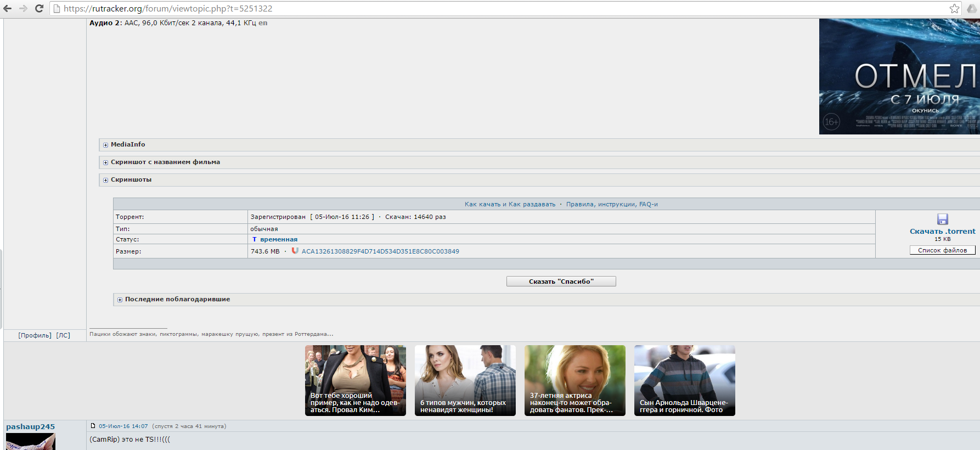Expand the 'Скриншоты' spoiler
980x450 pixels.
pyautogui.click(x=127, y=179)
